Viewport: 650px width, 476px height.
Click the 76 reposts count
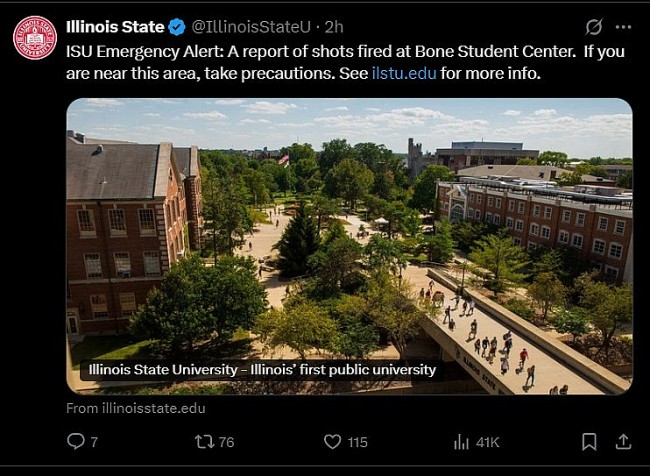[x=227, y=441]
